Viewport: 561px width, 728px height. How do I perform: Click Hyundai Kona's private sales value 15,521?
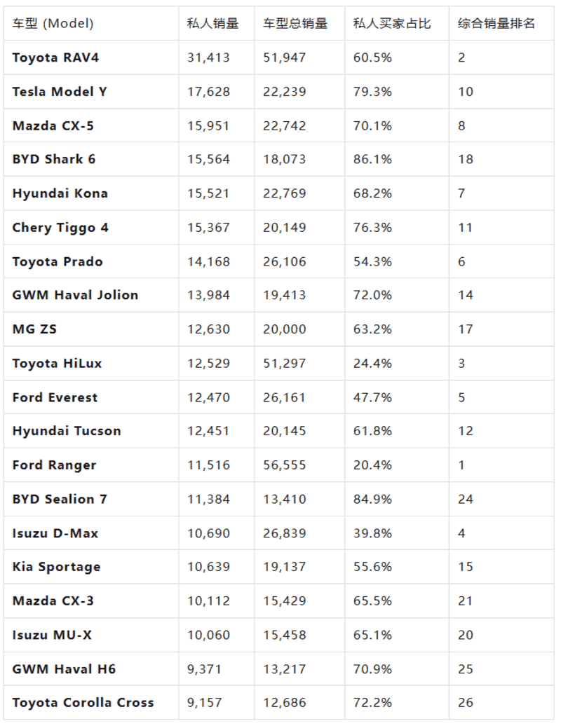click(x=208, y=193)
